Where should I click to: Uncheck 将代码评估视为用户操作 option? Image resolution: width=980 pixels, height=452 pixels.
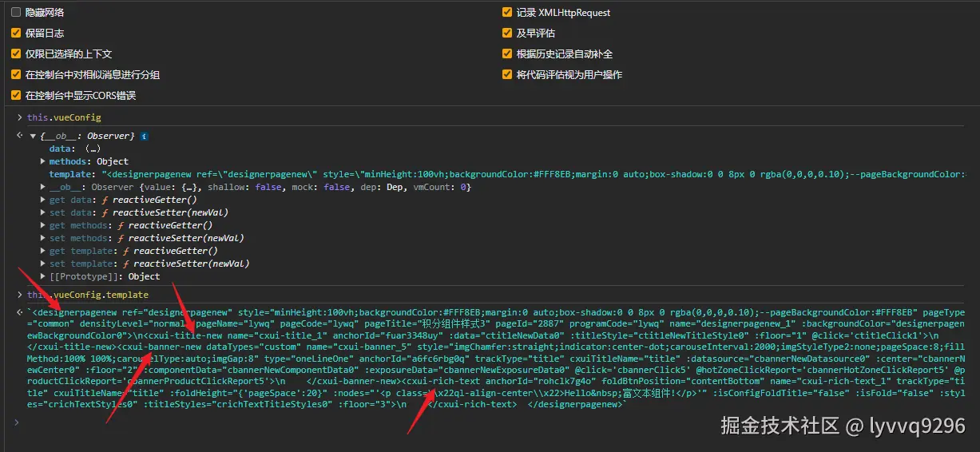(507, 75)
